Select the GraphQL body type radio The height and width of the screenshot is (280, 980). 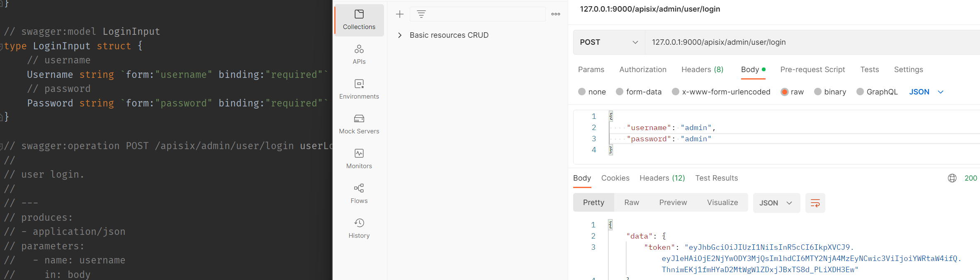860,92
